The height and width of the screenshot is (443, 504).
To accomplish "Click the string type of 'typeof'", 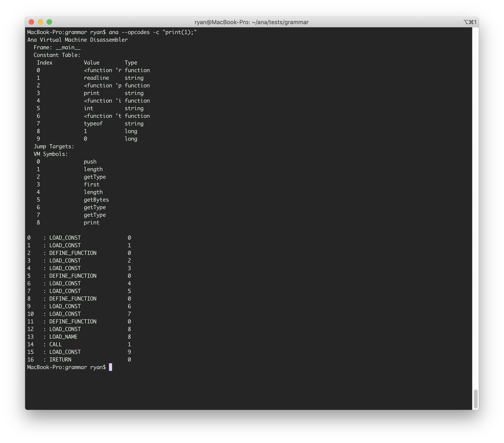I will (x=134, y=124).
